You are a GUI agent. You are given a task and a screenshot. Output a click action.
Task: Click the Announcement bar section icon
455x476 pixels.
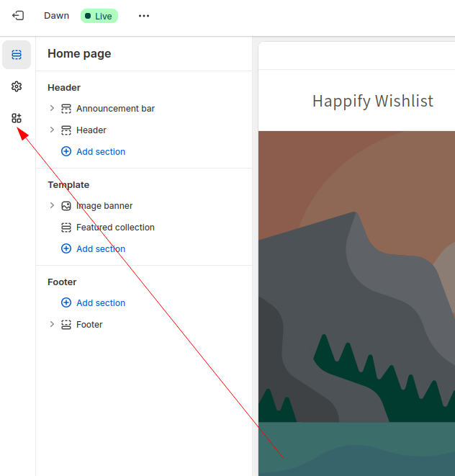tap(66, 108)
